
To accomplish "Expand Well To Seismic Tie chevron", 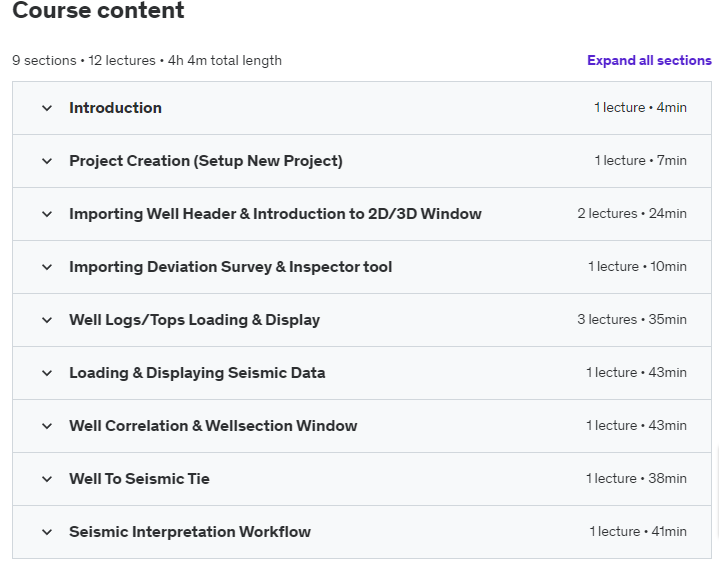I will tap(47, 479).
